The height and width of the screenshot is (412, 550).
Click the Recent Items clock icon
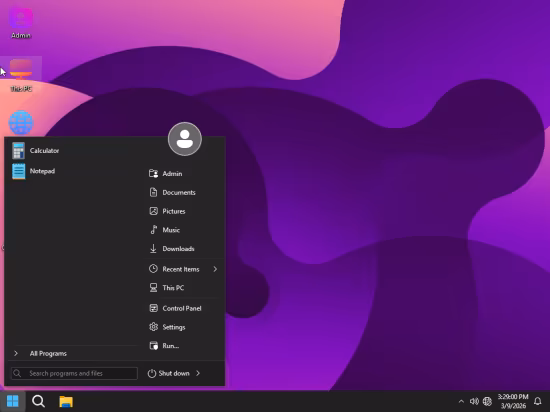(153, 269)
